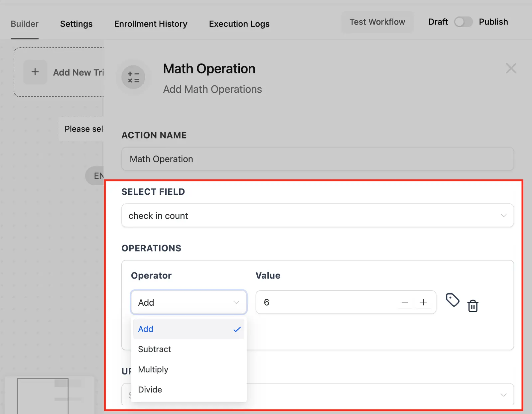Screen dimensions: 532x414
Task: Open the Operator dropdown showing Add
Action: pos(189,302)
